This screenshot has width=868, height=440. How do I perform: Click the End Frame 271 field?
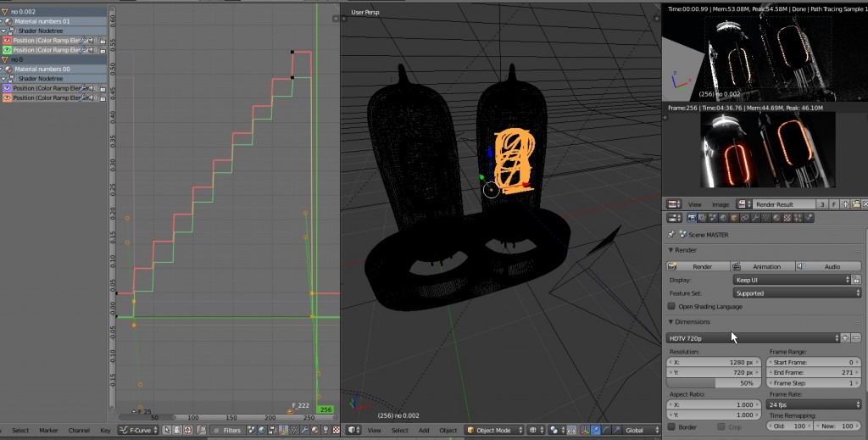click(814, 372)
